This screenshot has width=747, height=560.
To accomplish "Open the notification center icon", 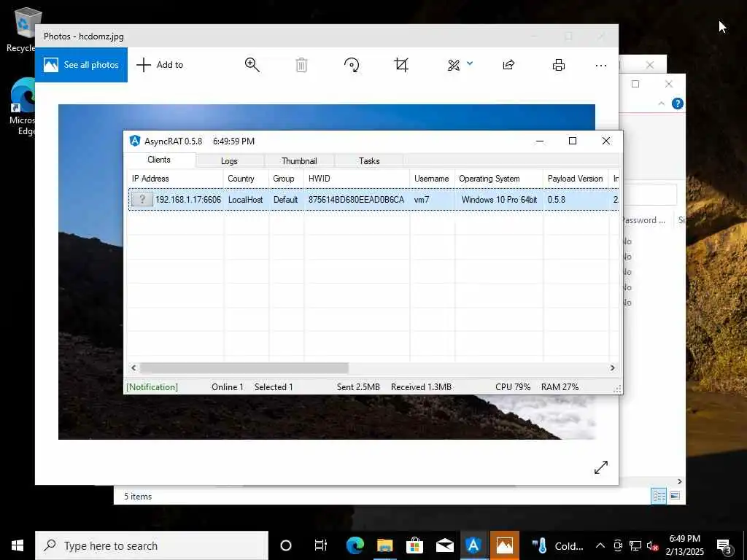I will [x=724, y=547].
